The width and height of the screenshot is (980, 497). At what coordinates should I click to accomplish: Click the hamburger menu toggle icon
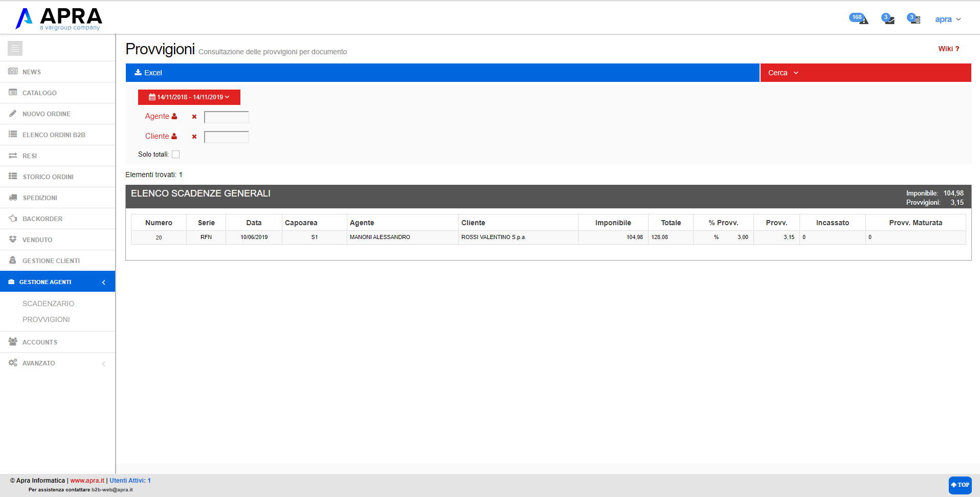(15, 49)
